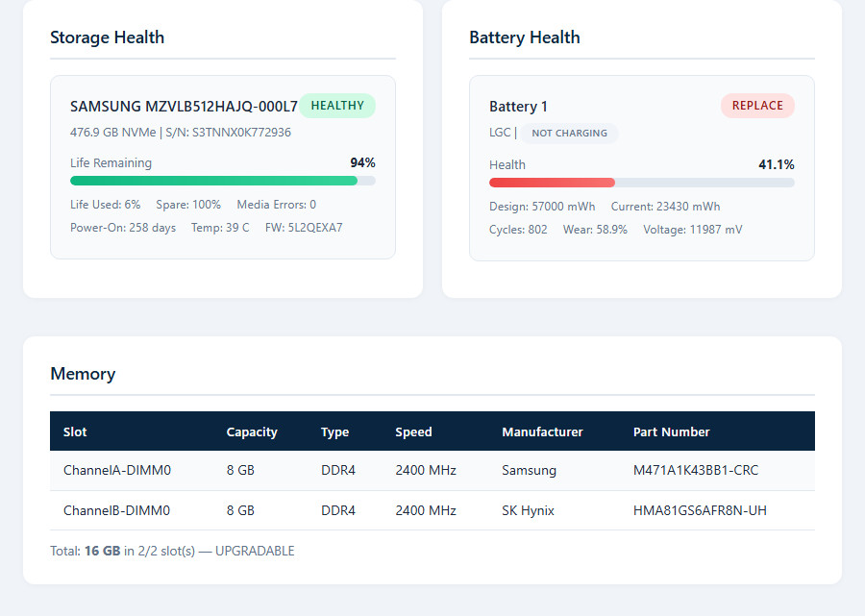Viewport: 865px width, 616px height.
Task: Click the Memory section heading
Action: tap(83, 374)
